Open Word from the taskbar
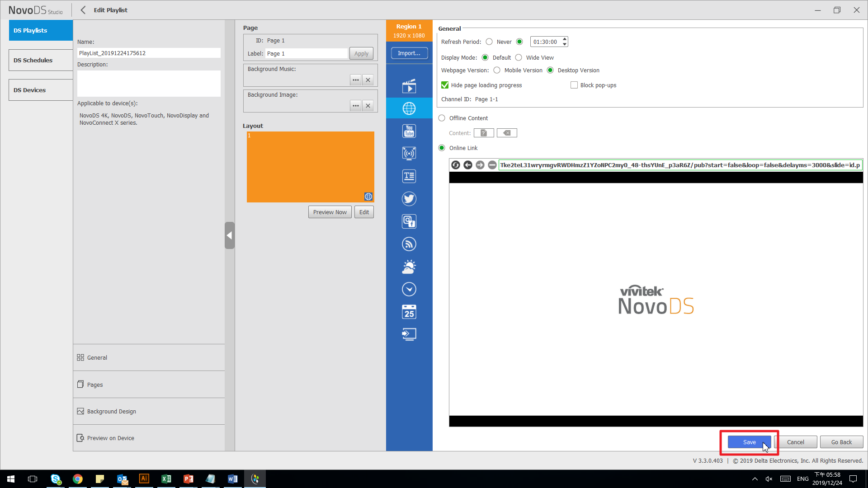This screenshot has height=488, width=868. pos(233,479)
